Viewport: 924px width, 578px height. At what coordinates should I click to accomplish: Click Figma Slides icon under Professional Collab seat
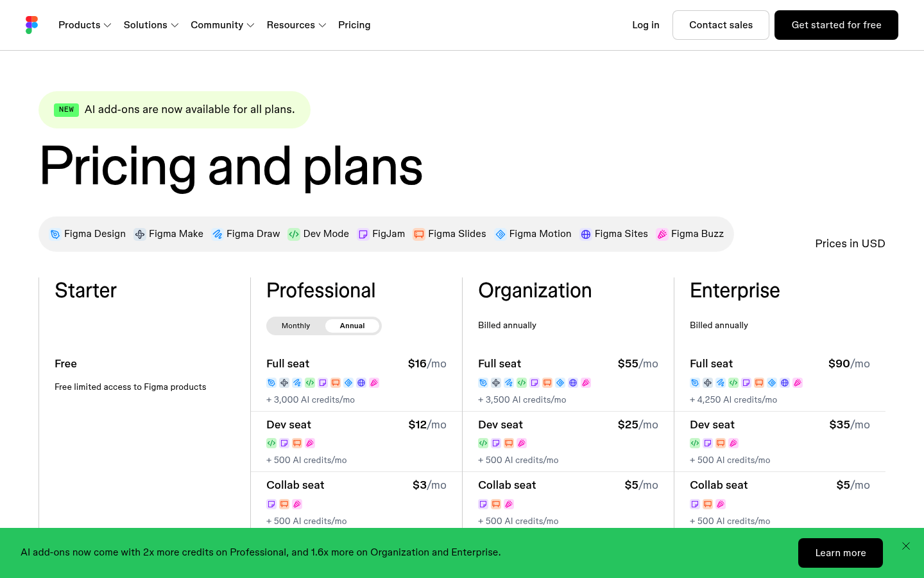[284, 504]
